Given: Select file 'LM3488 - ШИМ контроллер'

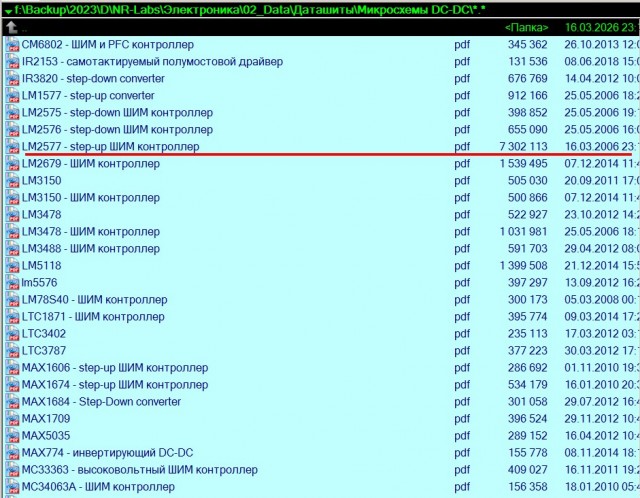Looking at the screenshot, I should point(91,249).
